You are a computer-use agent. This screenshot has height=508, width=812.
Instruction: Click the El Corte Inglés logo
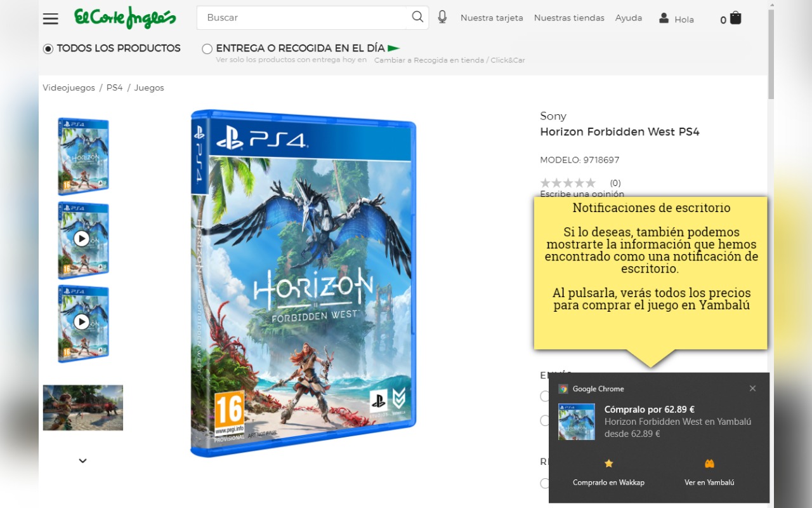[125, 17]
